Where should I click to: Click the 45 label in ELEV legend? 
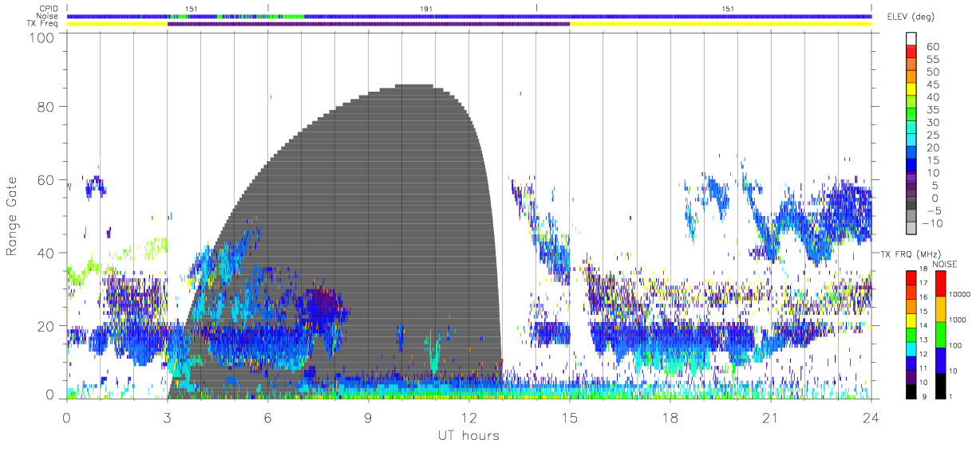click(x=932, y=85)
